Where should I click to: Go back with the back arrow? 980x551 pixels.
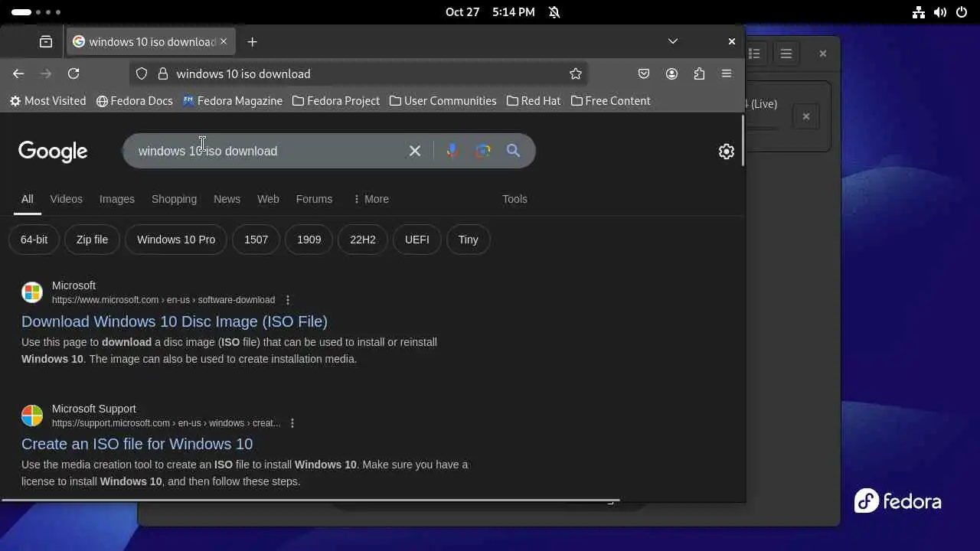coord(18,73)
